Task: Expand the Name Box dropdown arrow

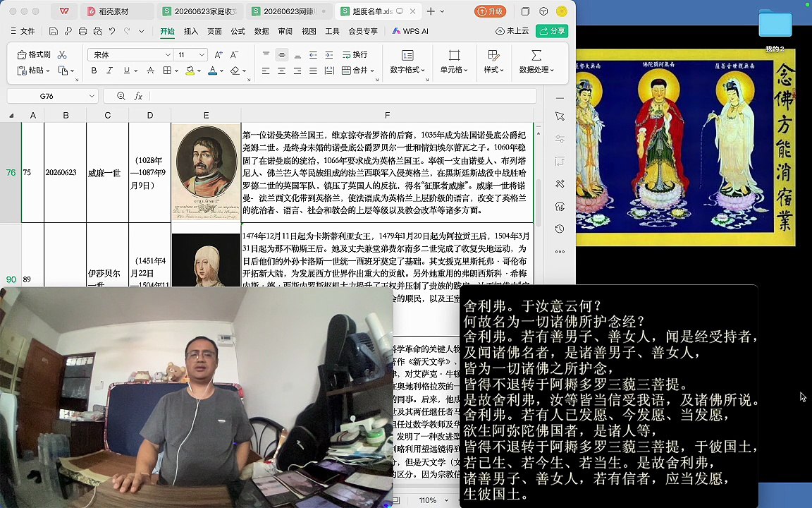Action: 92,96
